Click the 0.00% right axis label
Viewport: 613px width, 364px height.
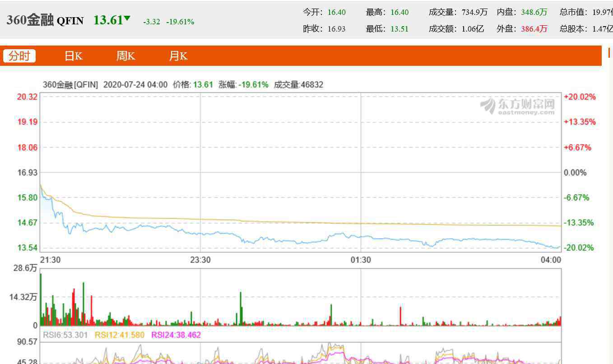coord(575,172)
